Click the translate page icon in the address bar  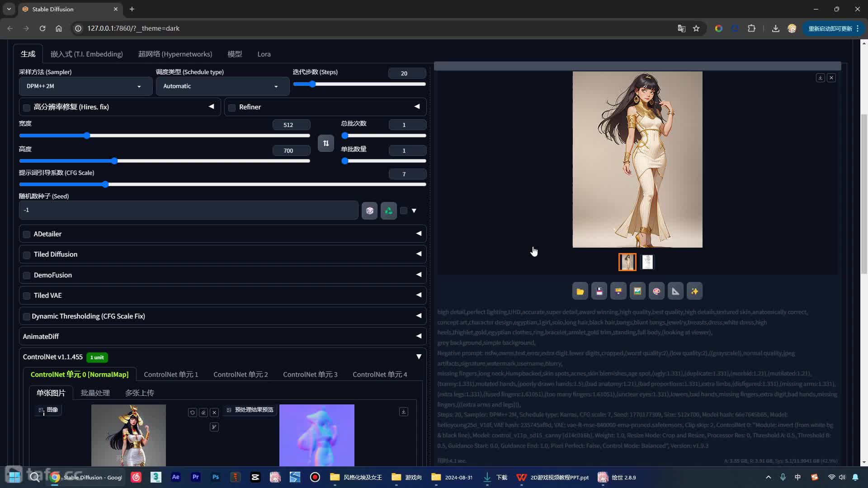682,28
